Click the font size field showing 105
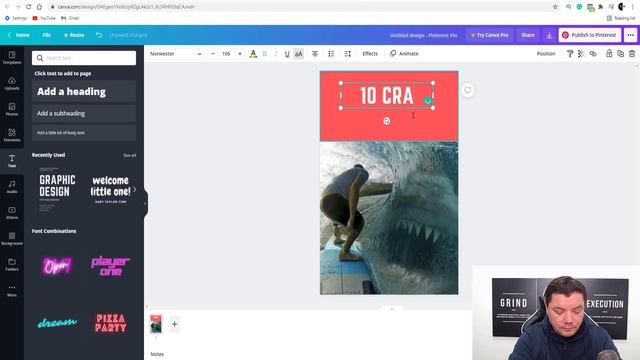Viewport: 640px width, 360px height. [227, 54]
